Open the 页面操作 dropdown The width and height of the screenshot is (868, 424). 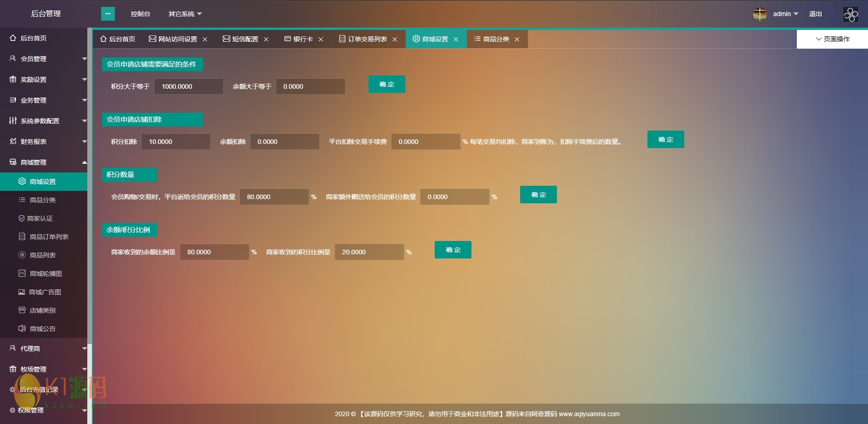833,39
